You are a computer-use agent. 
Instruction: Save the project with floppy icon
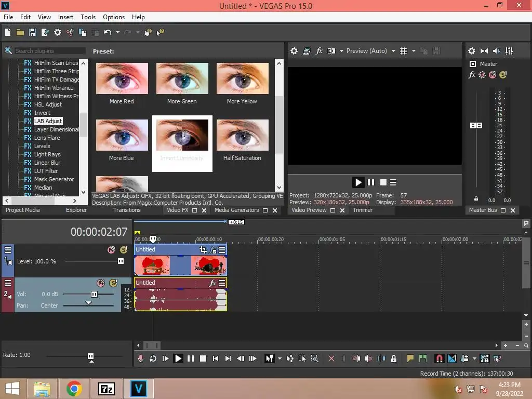[x=33, y=32]
